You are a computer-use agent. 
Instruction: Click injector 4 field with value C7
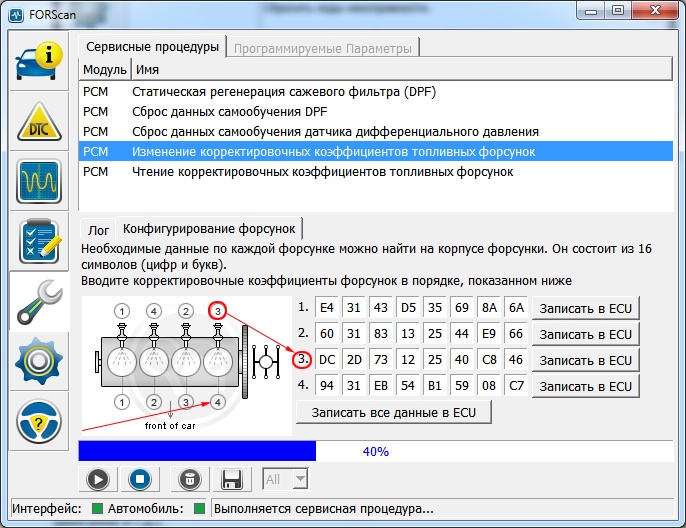(x=516, y=385)
